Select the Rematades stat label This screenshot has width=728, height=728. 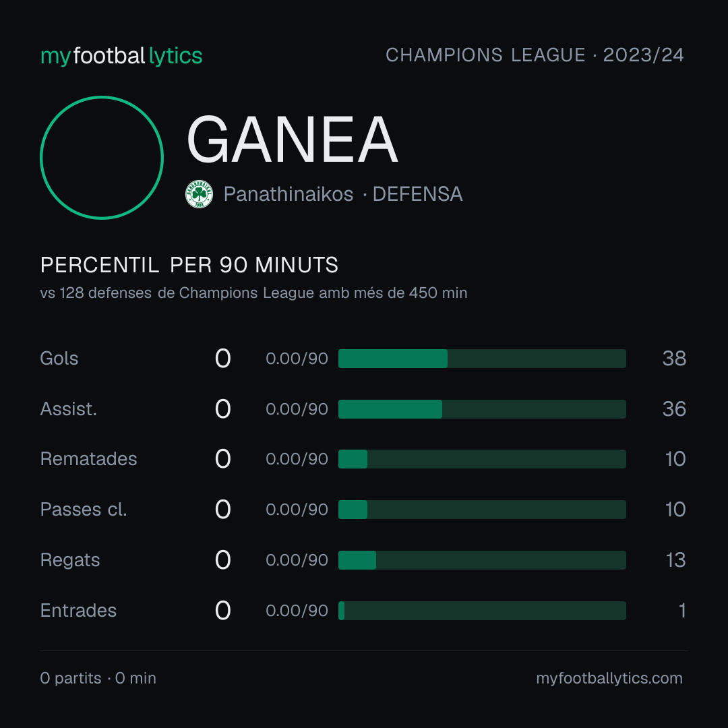point(88,459)
